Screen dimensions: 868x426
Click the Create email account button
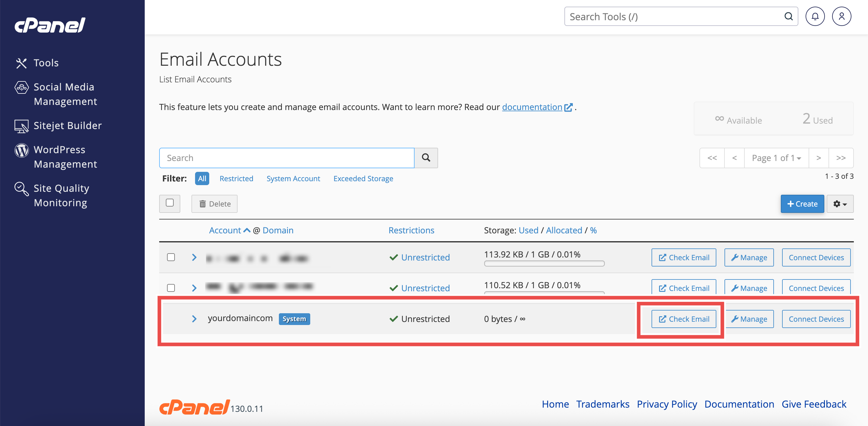click(802, 204)
